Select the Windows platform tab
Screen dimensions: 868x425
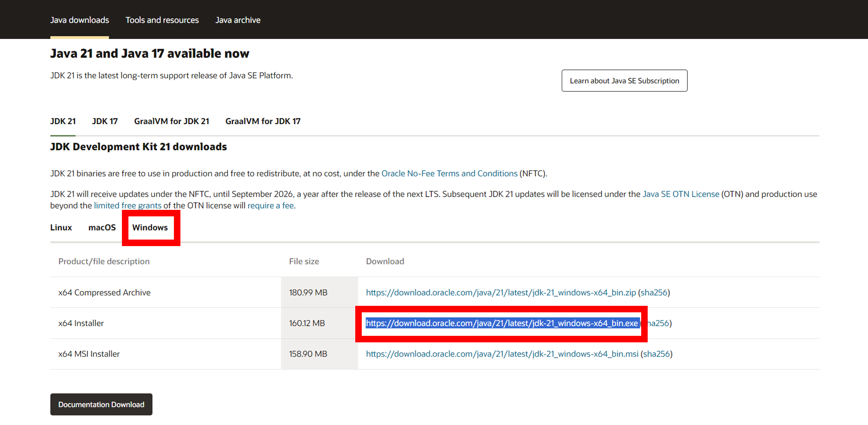pyautogui.click(x=150, y=228)
